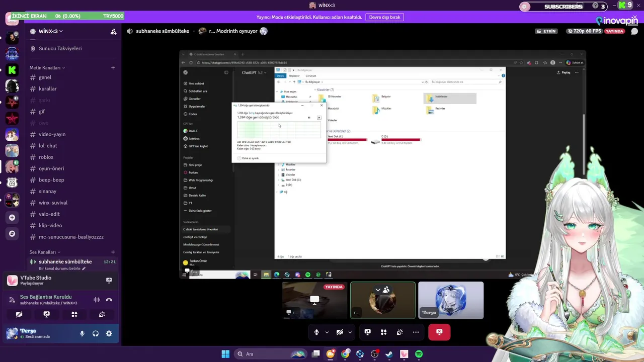Image resolution: width=644 pixels, height=362 pixels.
Task: Open soundboard in the voice connection panel
Action: (102, 314)
